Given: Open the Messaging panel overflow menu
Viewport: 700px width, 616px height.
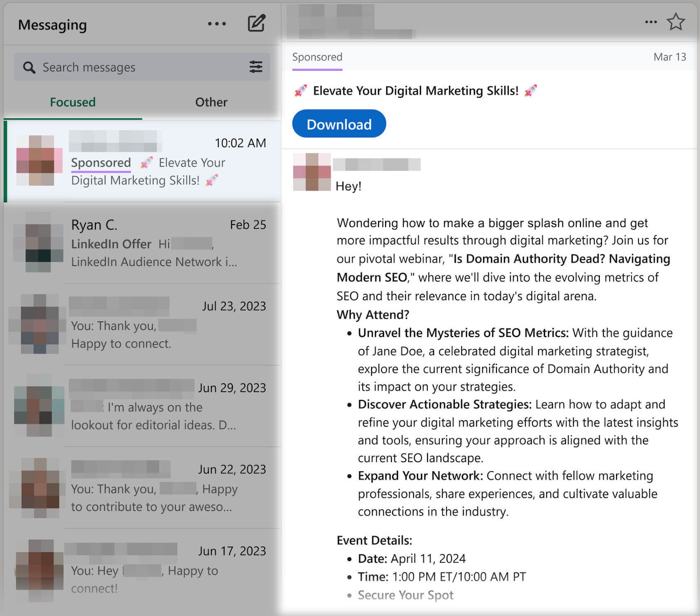Looking at the screenshot, I should (217, 24).
